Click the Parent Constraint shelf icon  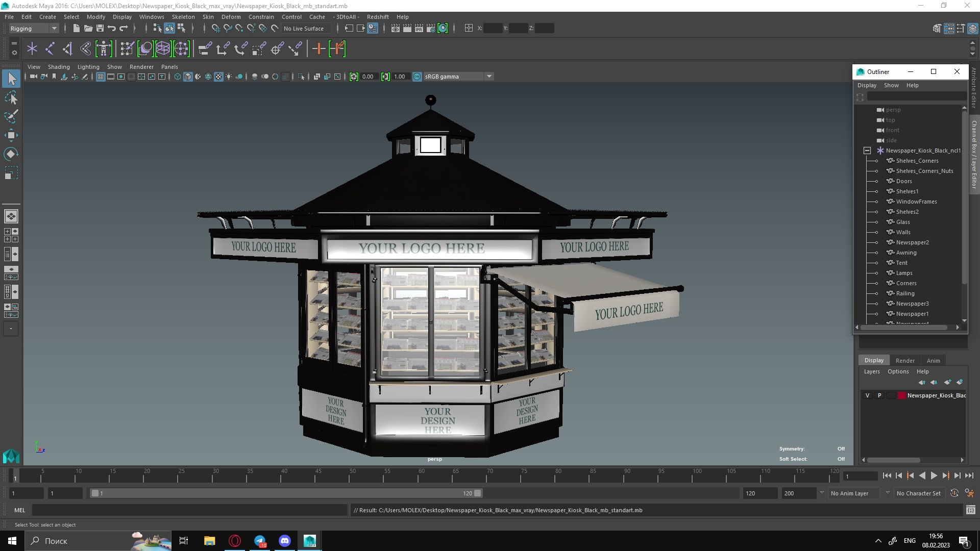(205, 49)
